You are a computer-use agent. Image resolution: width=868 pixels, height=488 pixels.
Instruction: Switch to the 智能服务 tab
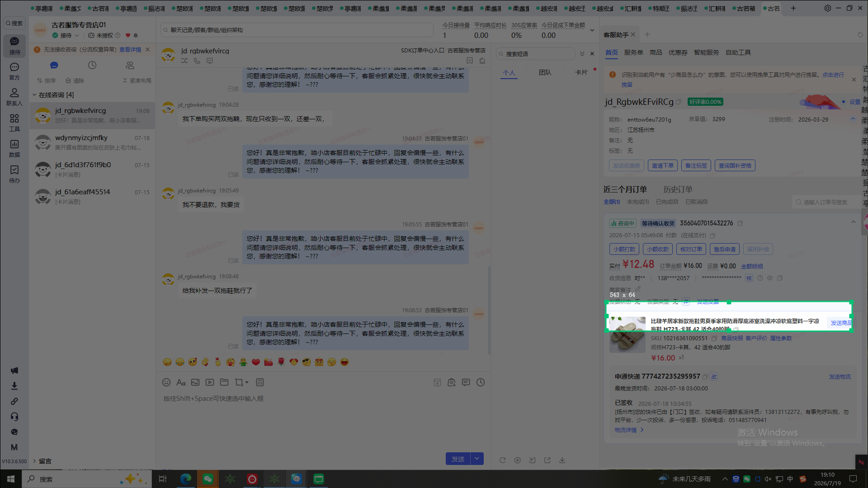[706, 52]
